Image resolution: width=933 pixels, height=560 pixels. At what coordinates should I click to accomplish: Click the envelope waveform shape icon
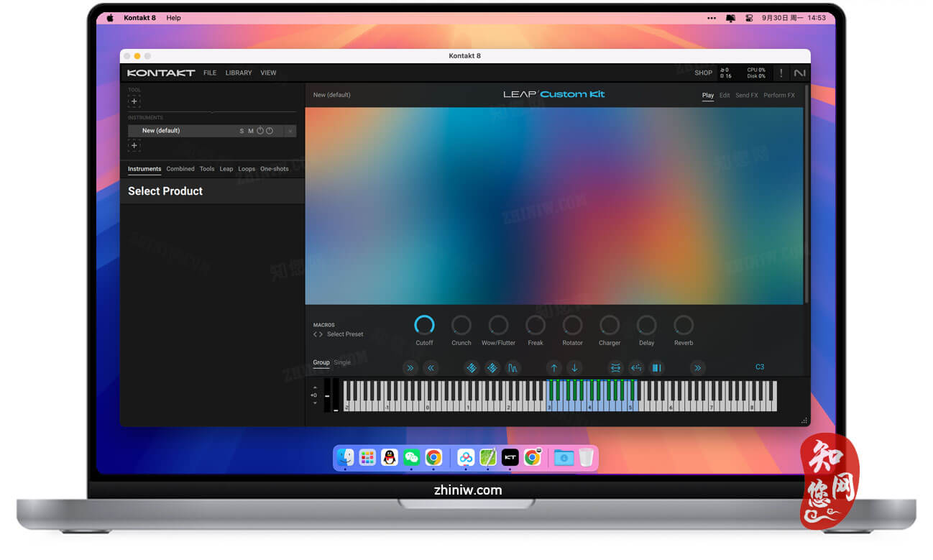click(x=513, y=368)
